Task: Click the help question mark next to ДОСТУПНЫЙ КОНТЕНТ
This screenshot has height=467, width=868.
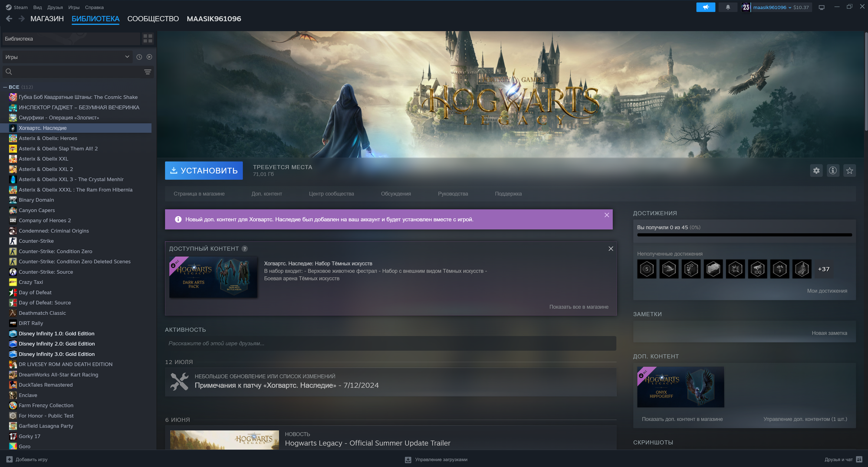Action: [244, 248]
